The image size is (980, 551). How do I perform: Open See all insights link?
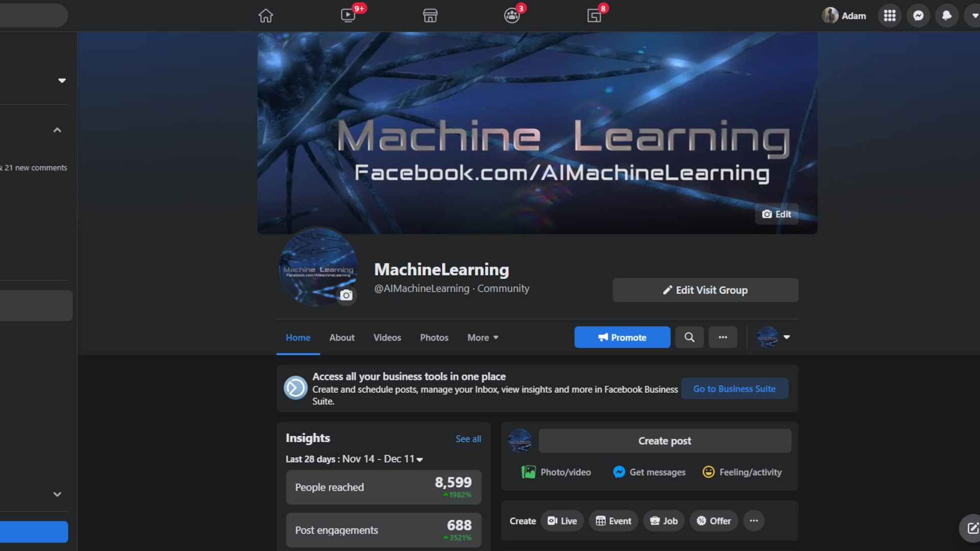point(468,439)
